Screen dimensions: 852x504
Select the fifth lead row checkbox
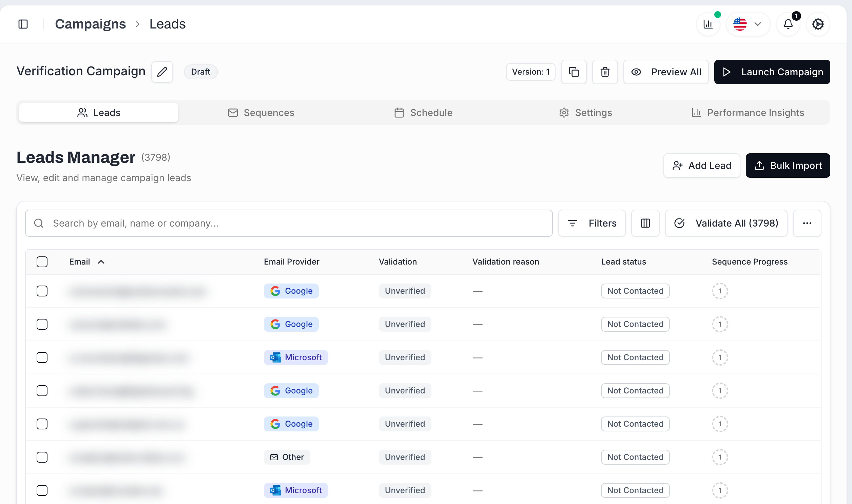pos(42,424)
